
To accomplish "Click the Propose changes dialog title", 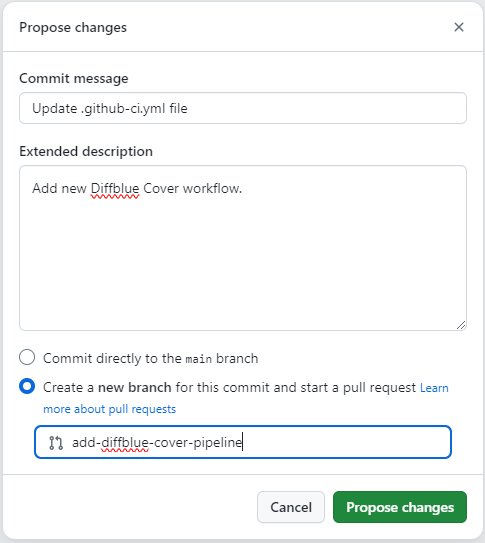I will tap(73, 27).
